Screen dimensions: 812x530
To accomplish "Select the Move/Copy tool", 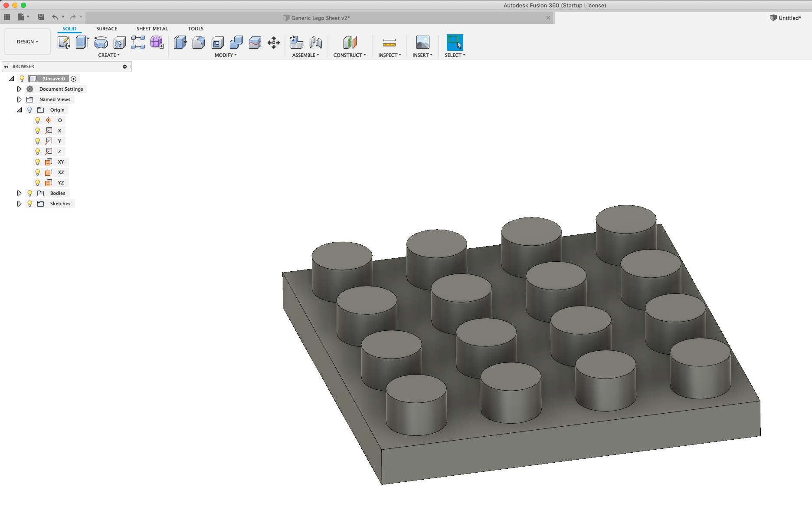I will 274,43.
